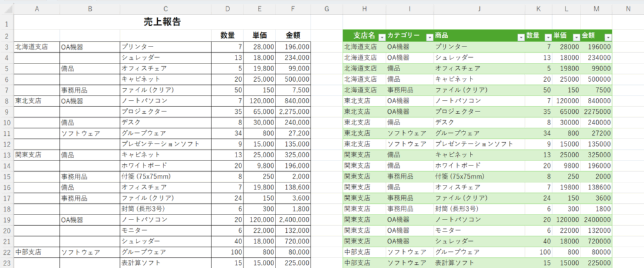Select the 売上報告 title cell
This screenshot has width=644, height=268.
pyautogui.click(x=162, y=22)
